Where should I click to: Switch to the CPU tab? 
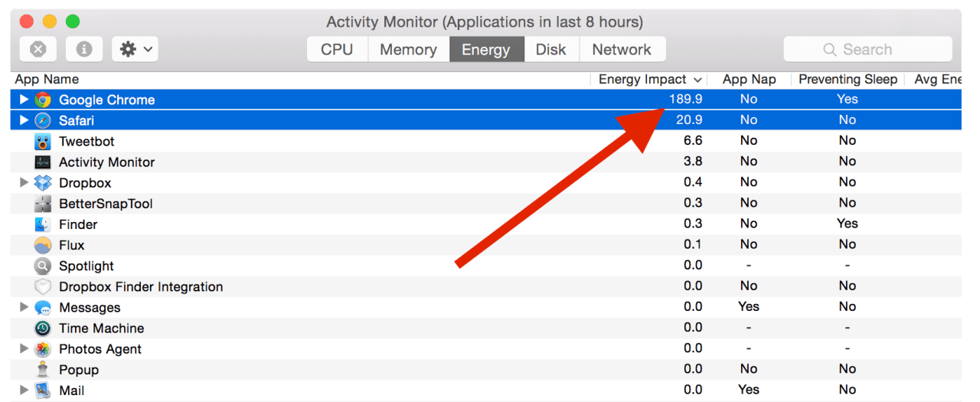[x=337, y=50]
